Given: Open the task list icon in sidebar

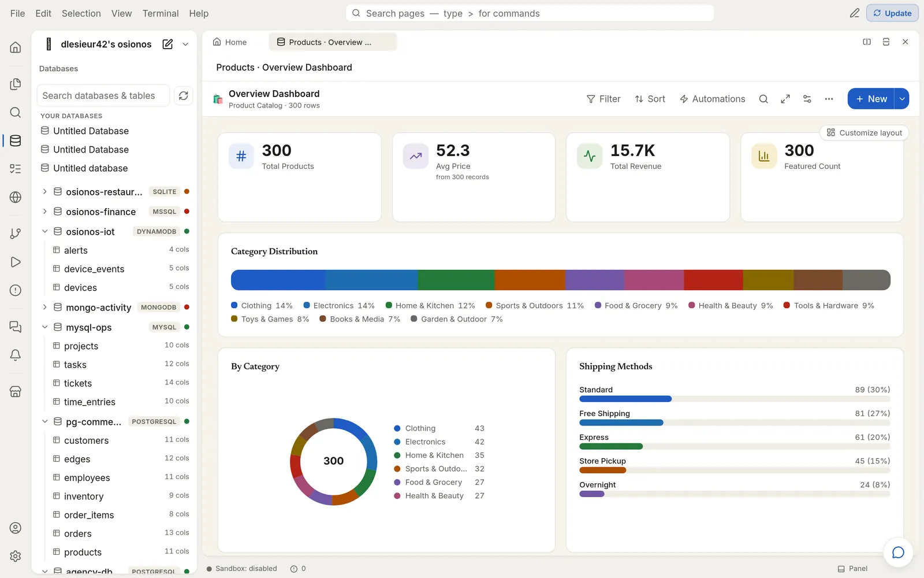Looking at the screenshot, I should 16,169.
